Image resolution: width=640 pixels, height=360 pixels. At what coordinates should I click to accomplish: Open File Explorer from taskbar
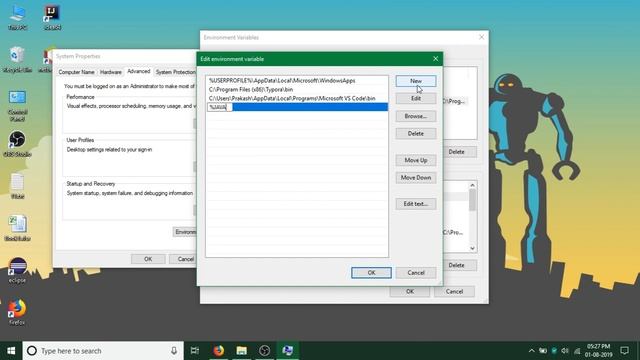(x=241, y=351)
